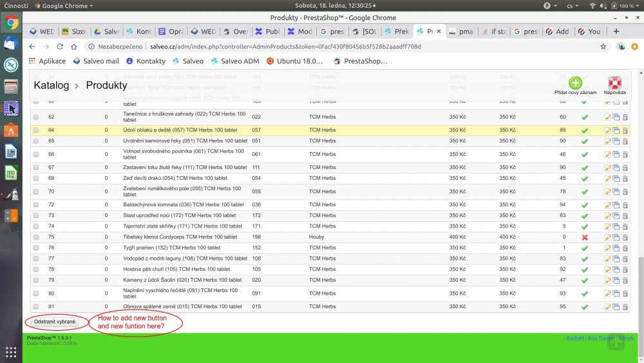Edit product 64 with the pencil icon
The height and width of the screenshot is (363, 644).
(x=607, y=130)
